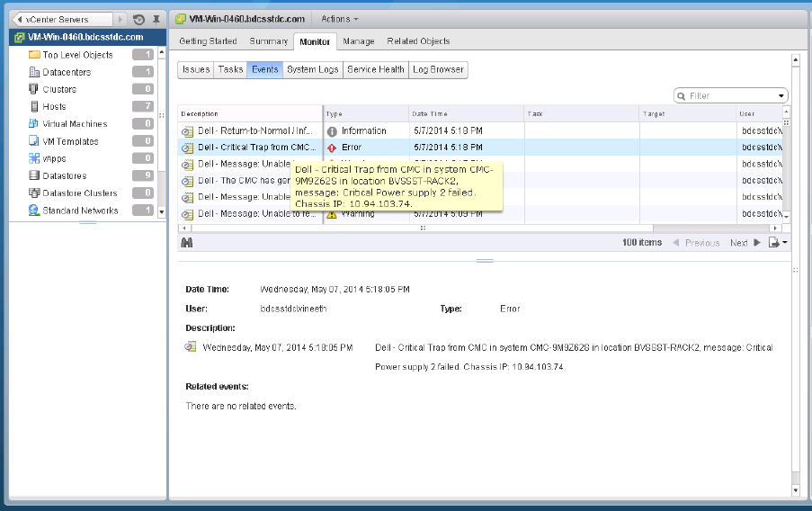
Task: Select the Monitor tab
Action: pos(315,42)
